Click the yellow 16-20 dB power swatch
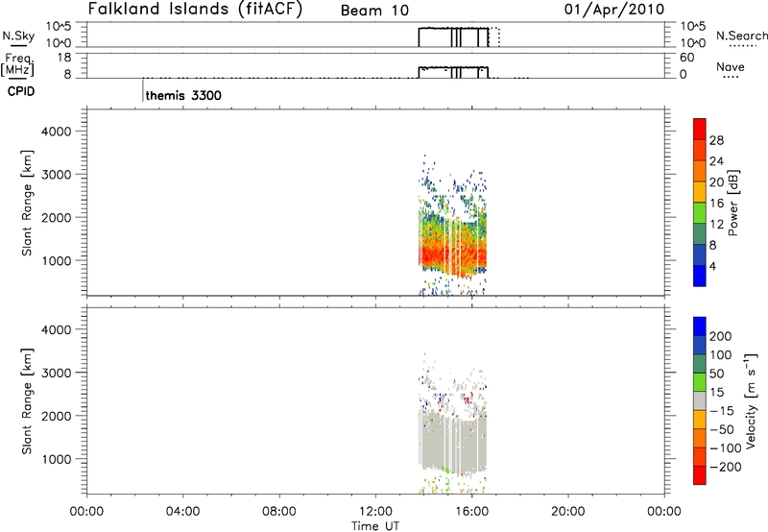Screen dimensions: 768x532 point(700,191)
